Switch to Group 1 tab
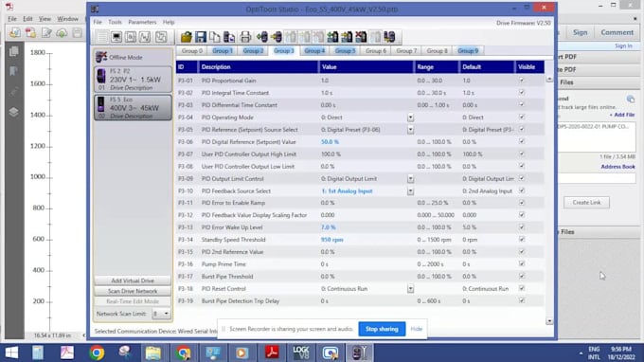644x362 pixels. pos(223,50)
